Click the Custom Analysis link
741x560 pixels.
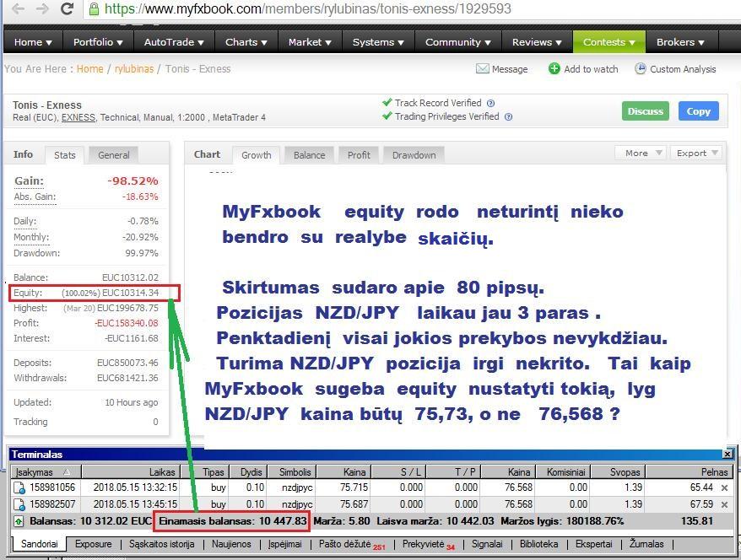683,69
